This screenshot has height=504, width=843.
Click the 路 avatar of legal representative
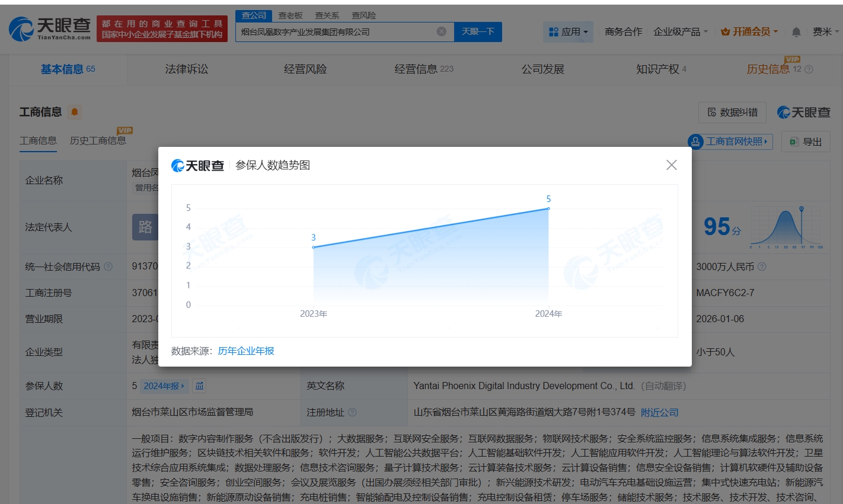145,227
